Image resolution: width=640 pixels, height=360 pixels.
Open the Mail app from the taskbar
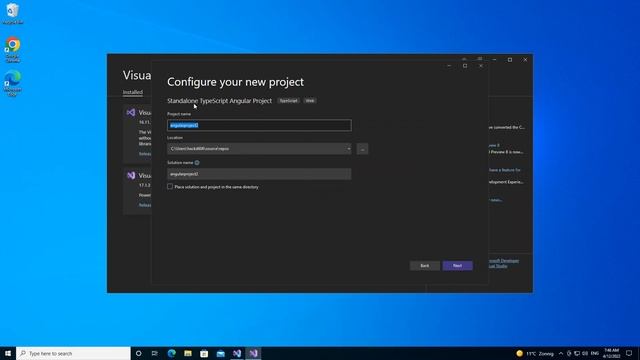click(220, 353)
